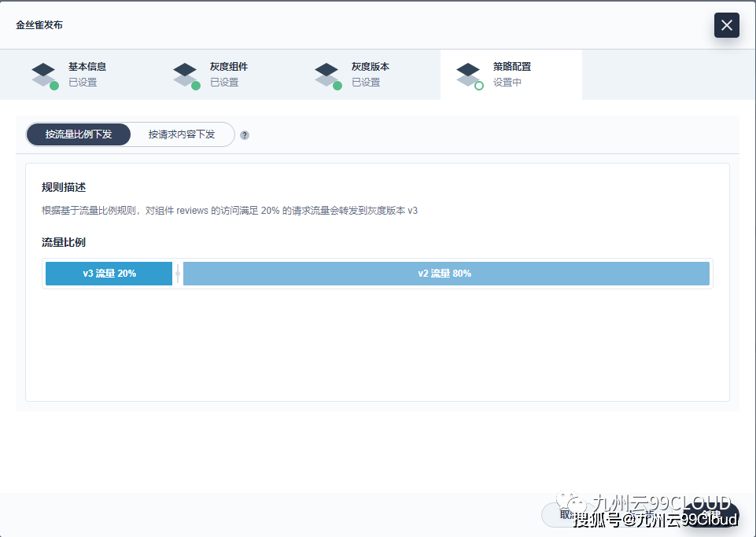Choose 按流量比例下发 mode
756x537 pixels.
click(79, 134)
